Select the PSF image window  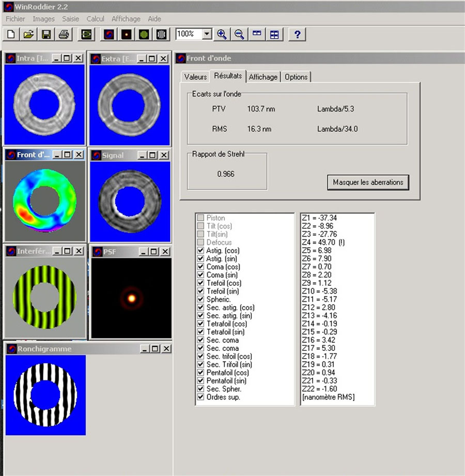(131, 298)
